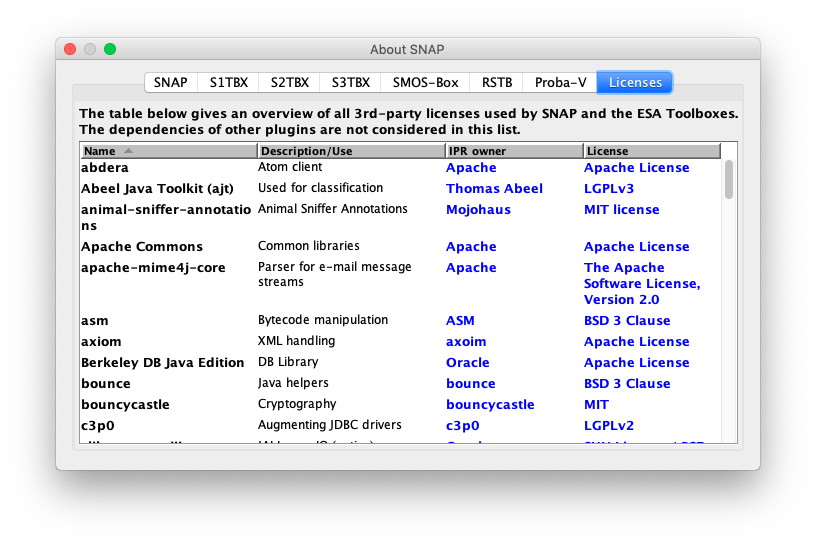Select the Apache Commons name cell
This screenshot has height=544, width=816.
[x=142, y=246]
